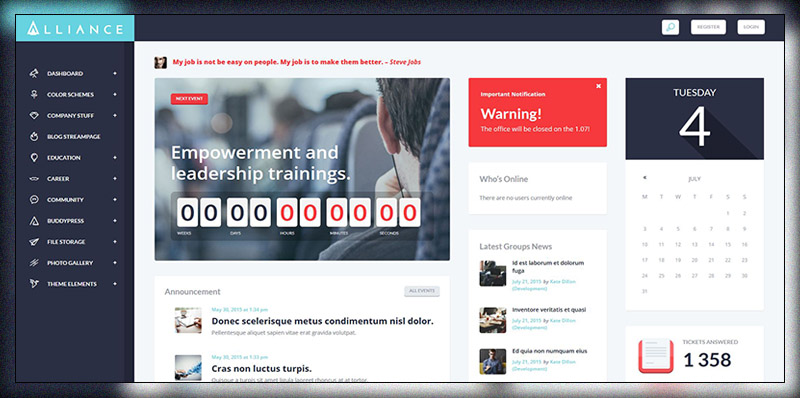Expand the Company Stuff submenu plus
800x398 pixels.
[115, 115]
